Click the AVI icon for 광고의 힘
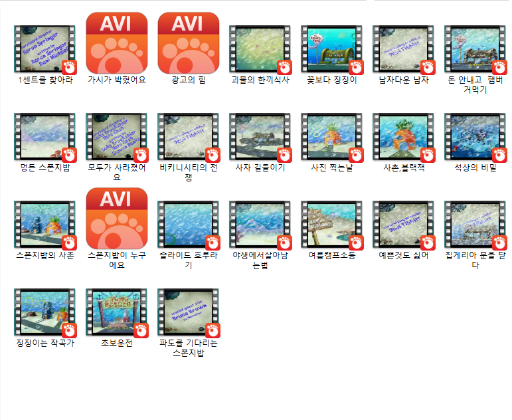Image resolution: width=512 pixels, height=420 pixels. (189, 43)
